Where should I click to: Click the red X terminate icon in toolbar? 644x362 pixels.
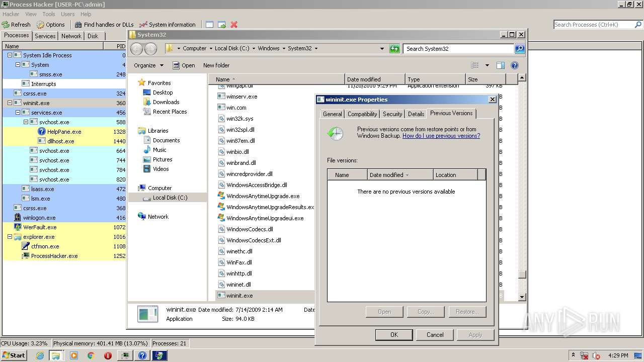pyautogui.click(x=234, y=25)
